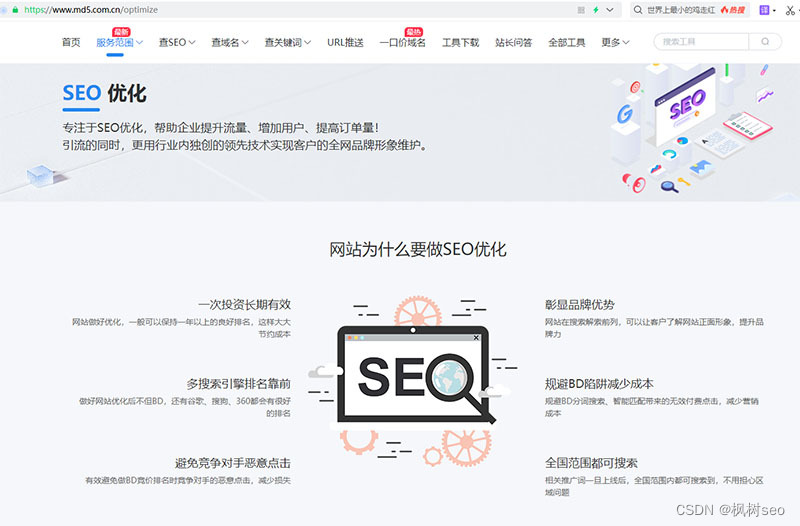Screen dimensions: 800x526
Task: Click the 全国范围都可搜索 heading
Action: (591, 463)
